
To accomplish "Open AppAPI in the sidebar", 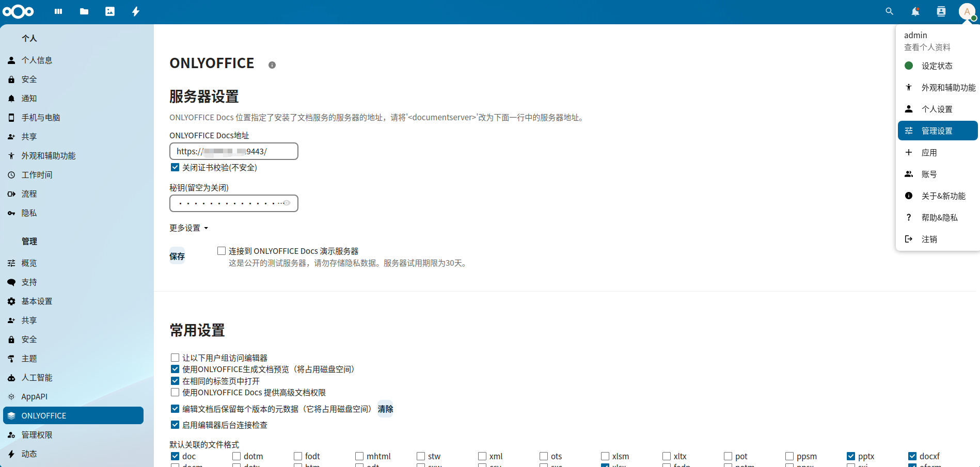I will 73,397.
